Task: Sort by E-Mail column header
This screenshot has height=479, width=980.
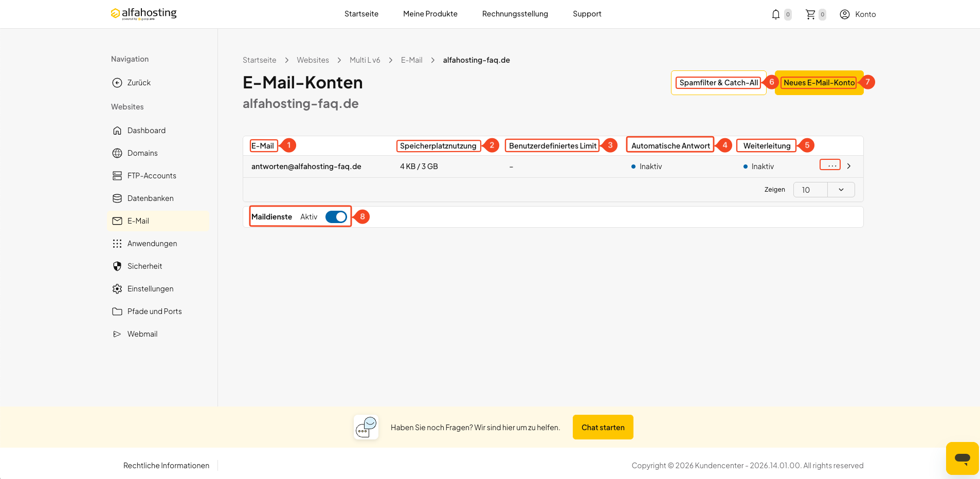Action: pyautogui.click(x=263, y=146)
